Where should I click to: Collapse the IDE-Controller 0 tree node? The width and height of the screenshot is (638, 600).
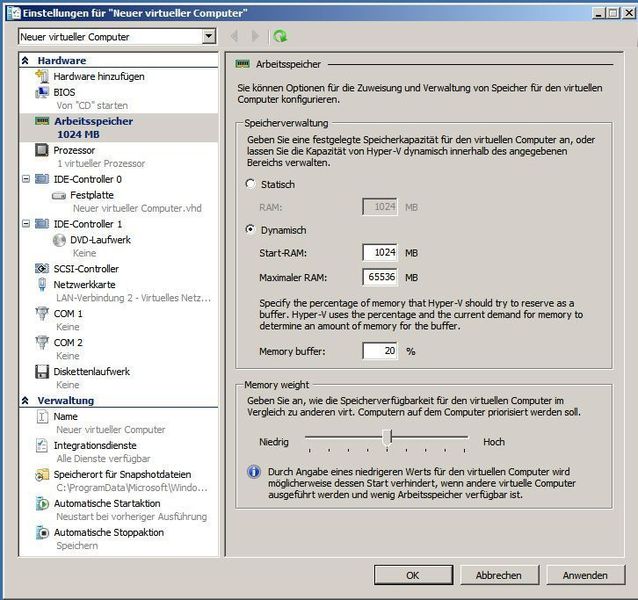click(26, 179)
